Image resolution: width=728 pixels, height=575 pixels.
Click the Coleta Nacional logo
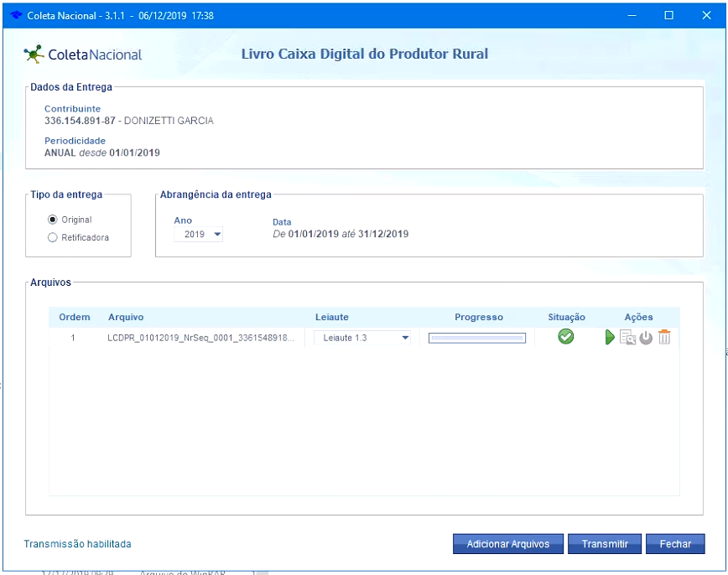[x=83, y=54]
